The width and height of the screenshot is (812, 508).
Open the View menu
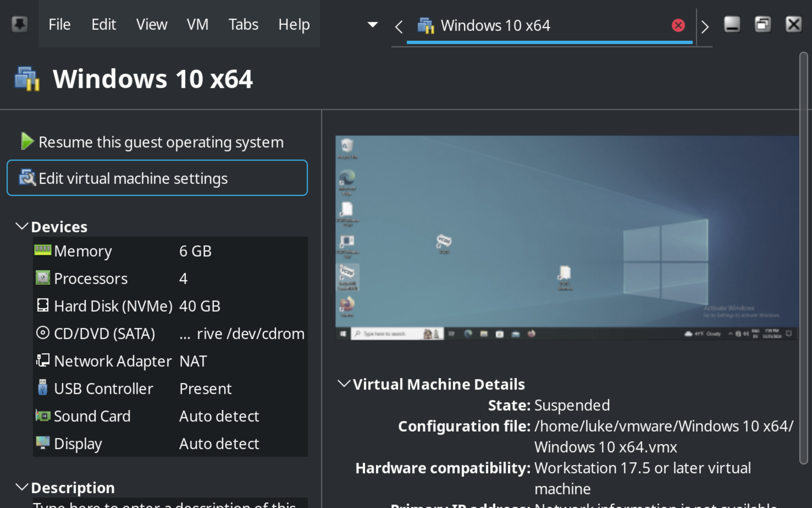152,25
